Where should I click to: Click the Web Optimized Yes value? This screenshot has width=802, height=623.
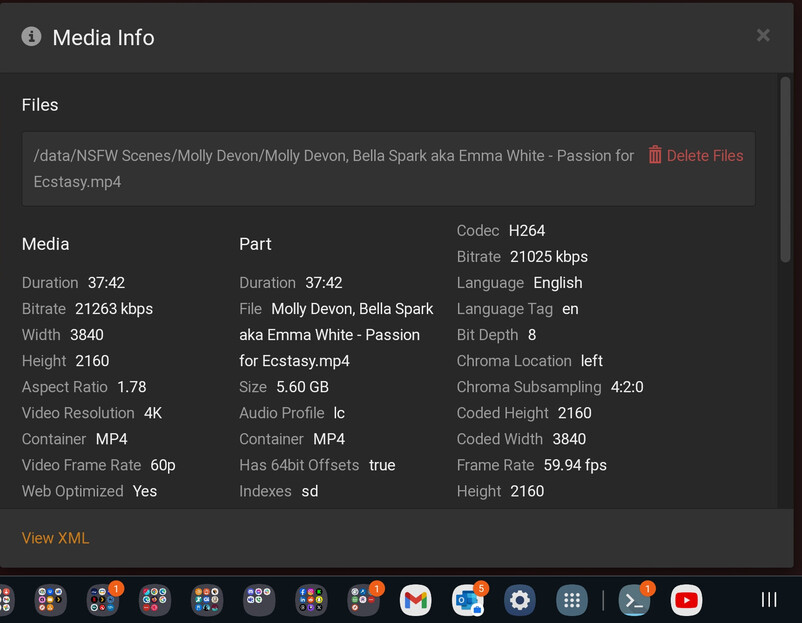tap(145, 491)
